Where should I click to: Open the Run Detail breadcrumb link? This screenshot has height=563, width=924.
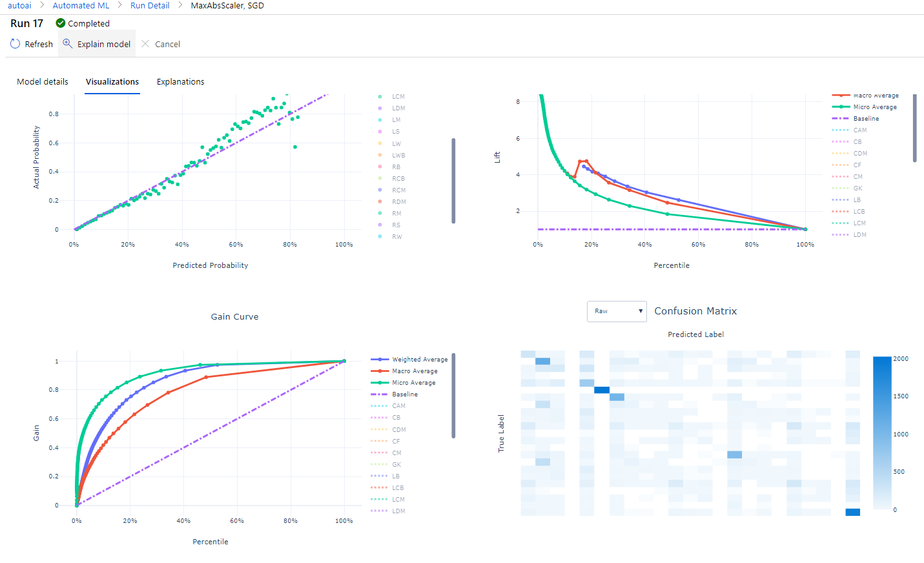[150, 5]
